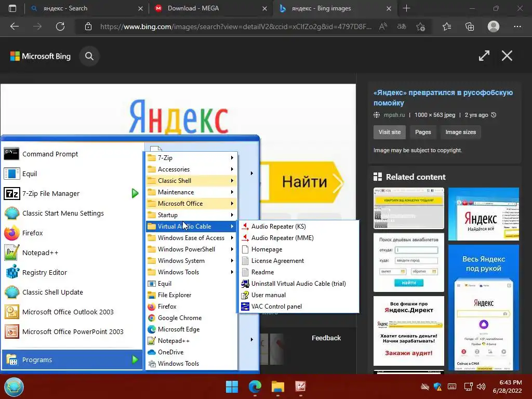Expand the Maintenance folder

(x=191, y=192)
